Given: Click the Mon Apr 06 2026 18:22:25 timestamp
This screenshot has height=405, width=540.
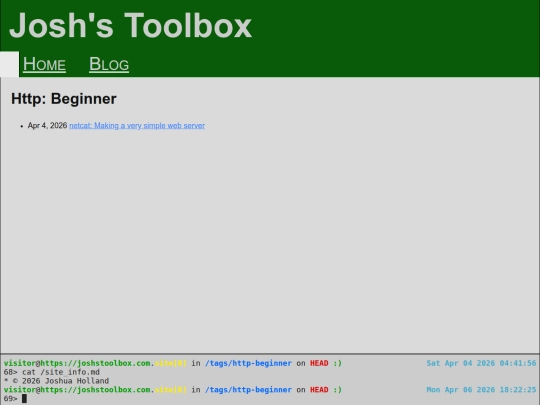Looking at the screenshot, I should point(481,390).
